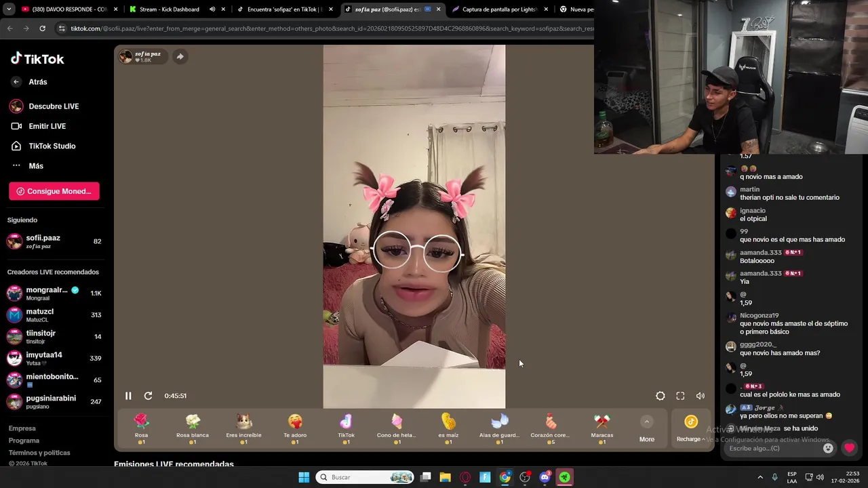Viewport: 868px width, 488px height.
Task: Show hidden system tray icons
Action: 760,477
